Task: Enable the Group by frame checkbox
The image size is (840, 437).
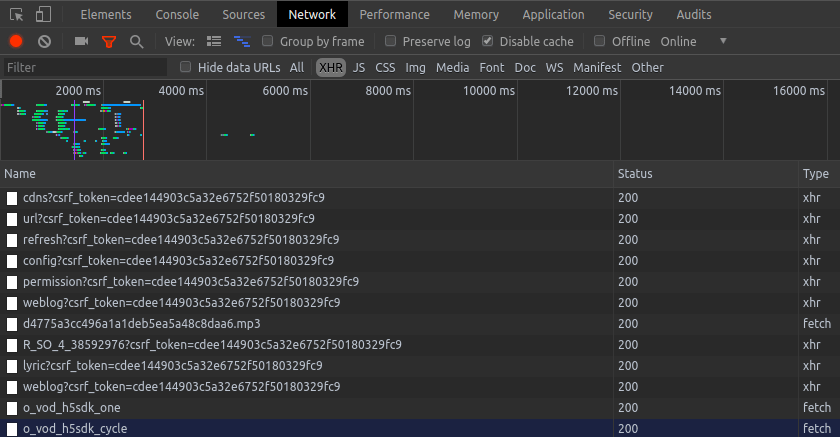Action: [x=268, y=41]
